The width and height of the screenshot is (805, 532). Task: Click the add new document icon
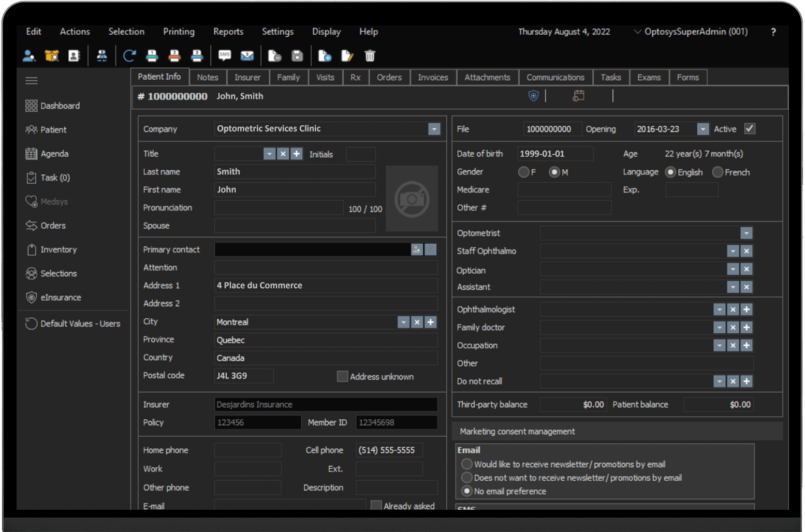pyautogui.click(x=325, y=56)
